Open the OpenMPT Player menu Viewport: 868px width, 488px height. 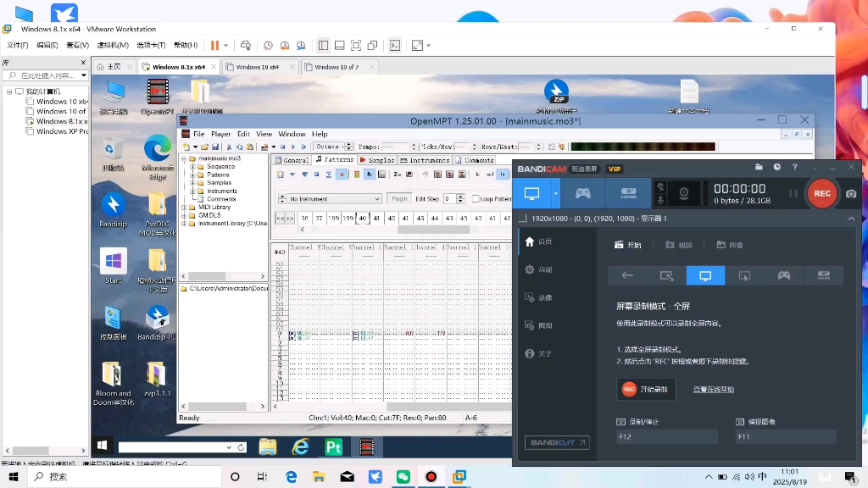221,134
